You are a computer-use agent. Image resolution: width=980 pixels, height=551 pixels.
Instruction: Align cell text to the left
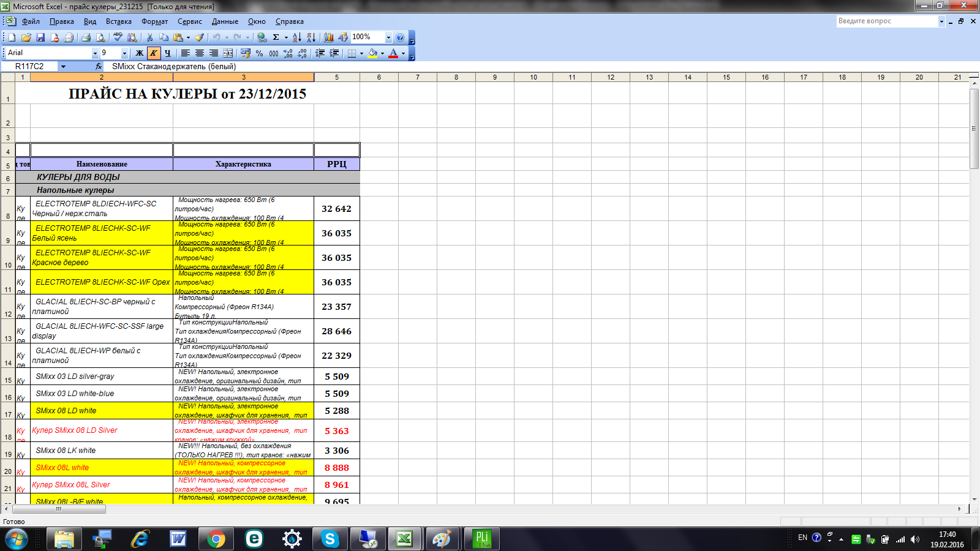(186, 53)
